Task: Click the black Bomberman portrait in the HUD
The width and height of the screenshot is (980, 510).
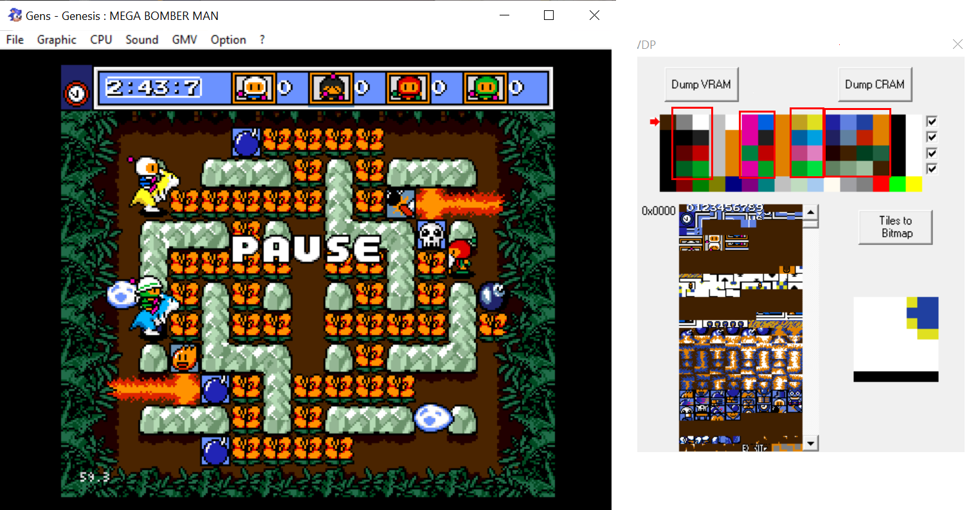Action: pyautogui.click(x=331, y=87)
